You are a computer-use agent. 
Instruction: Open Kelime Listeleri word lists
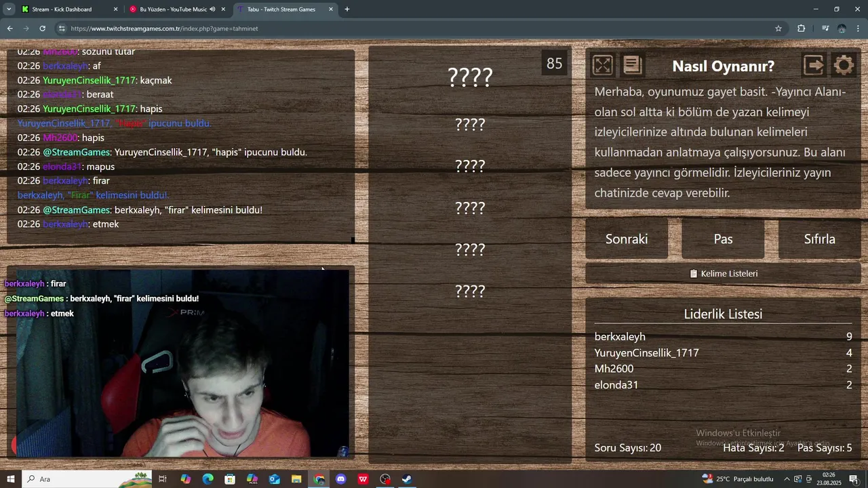tap(723, 273)
